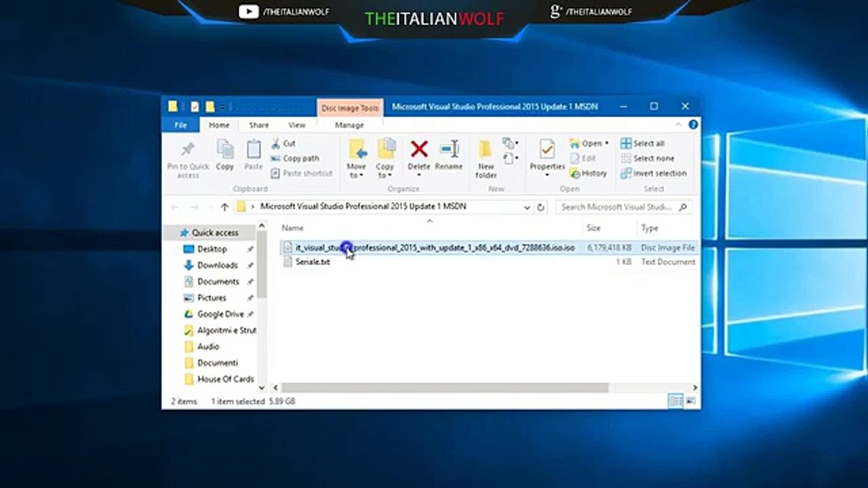
Task: Click the Pin to Quick access icon
Action: pyautogui.click(x=188, y=149)
